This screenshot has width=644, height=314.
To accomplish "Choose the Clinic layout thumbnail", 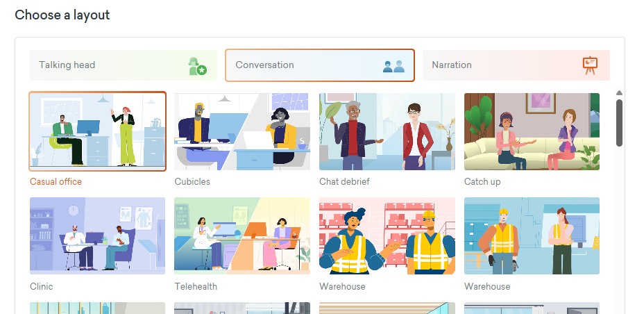I will click(98, 236).
